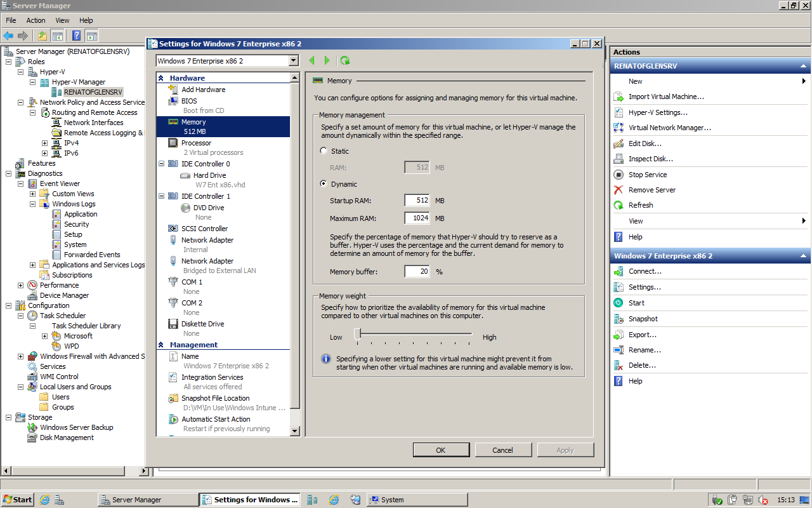
Task: Collapse the Roles tree node
Action: coord(9,62)
